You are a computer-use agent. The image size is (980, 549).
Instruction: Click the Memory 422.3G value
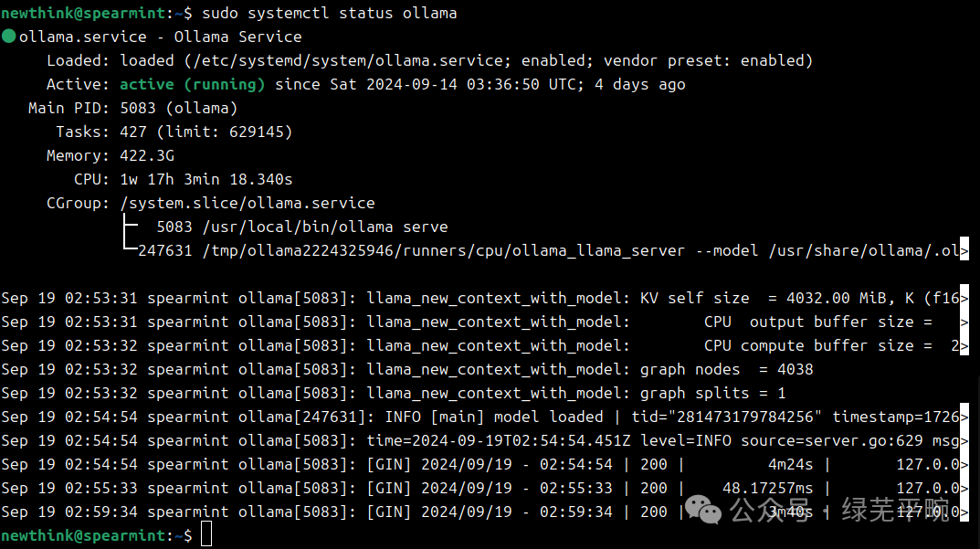click(x=147, y=155)
